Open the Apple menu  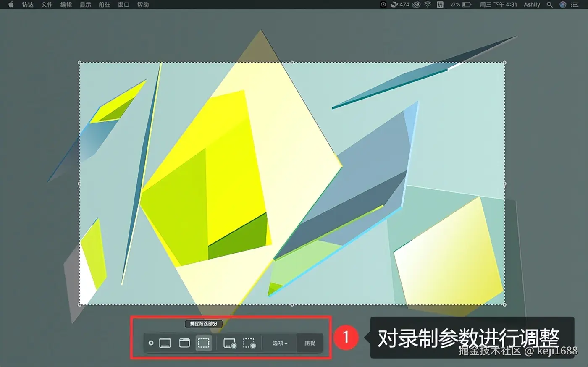(x=11, y=4)
